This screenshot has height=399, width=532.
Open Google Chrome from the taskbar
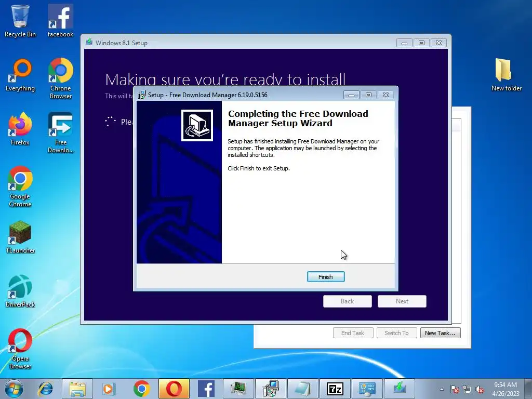point(141,389)
